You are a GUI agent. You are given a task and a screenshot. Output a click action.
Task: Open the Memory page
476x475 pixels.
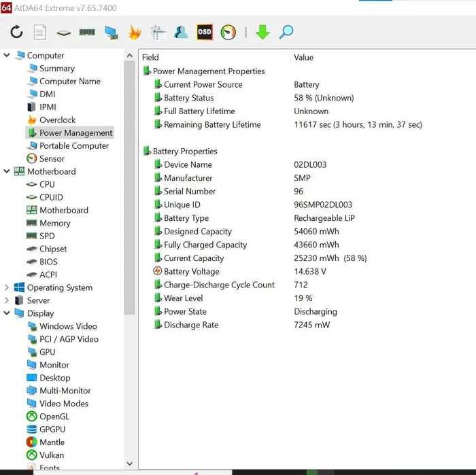tap(55, 224)
